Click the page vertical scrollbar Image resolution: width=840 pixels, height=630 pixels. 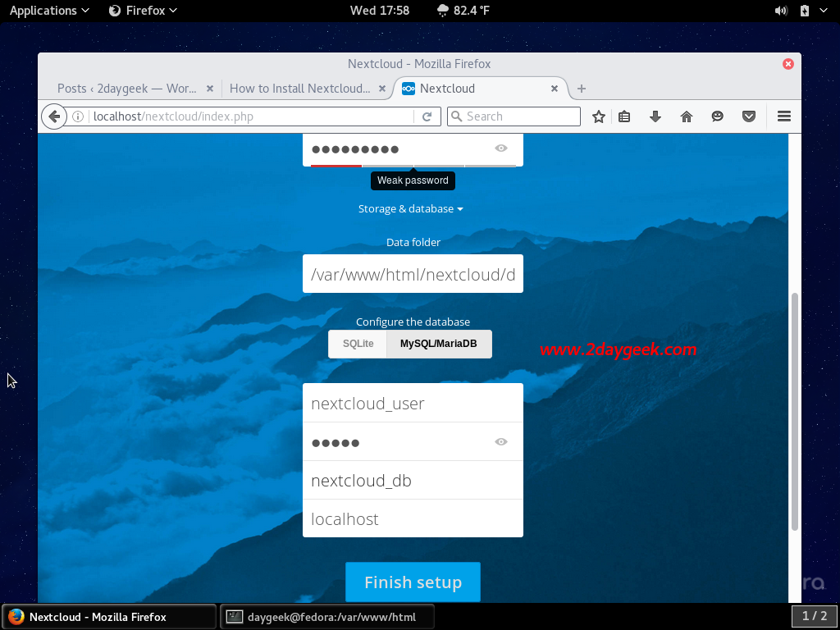click(794, 411)
